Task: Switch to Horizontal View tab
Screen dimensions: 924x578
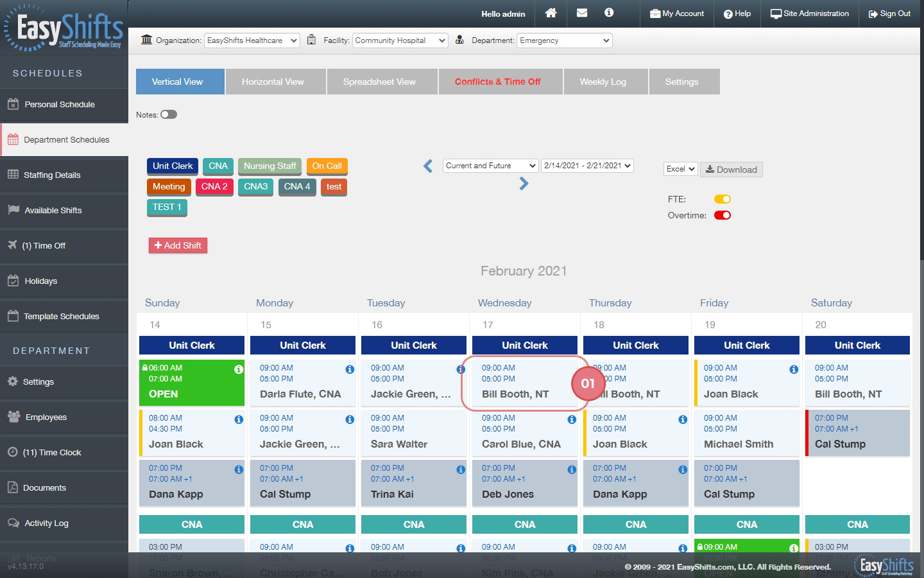Action: 276,82
